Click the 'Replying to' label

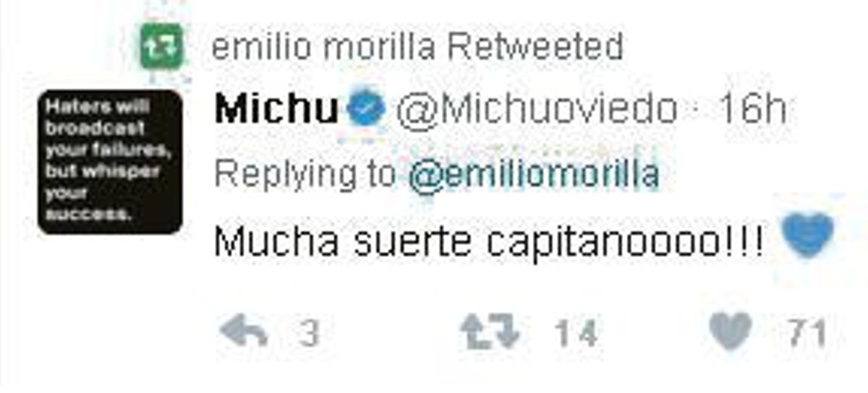[x=306, y=176]
